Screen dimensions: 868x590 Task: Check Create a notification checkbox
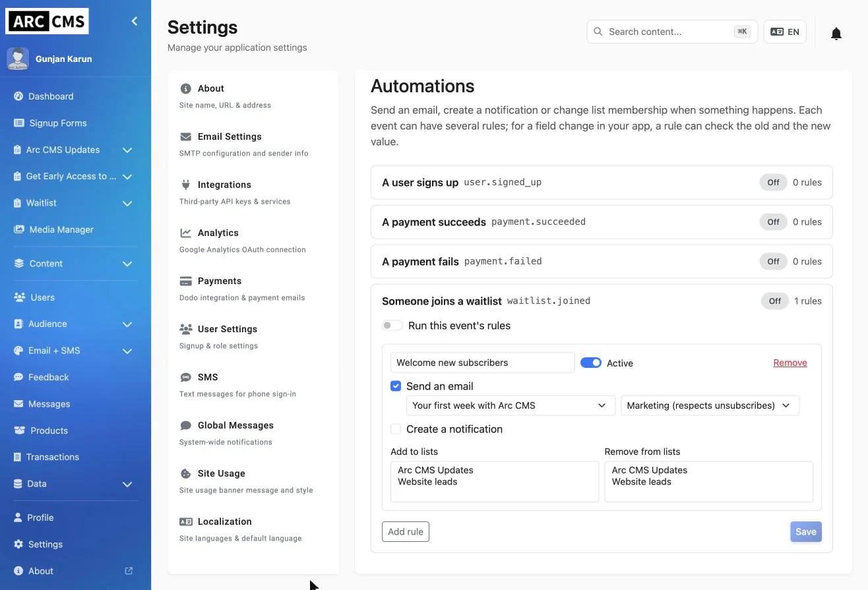coord(396,429)
